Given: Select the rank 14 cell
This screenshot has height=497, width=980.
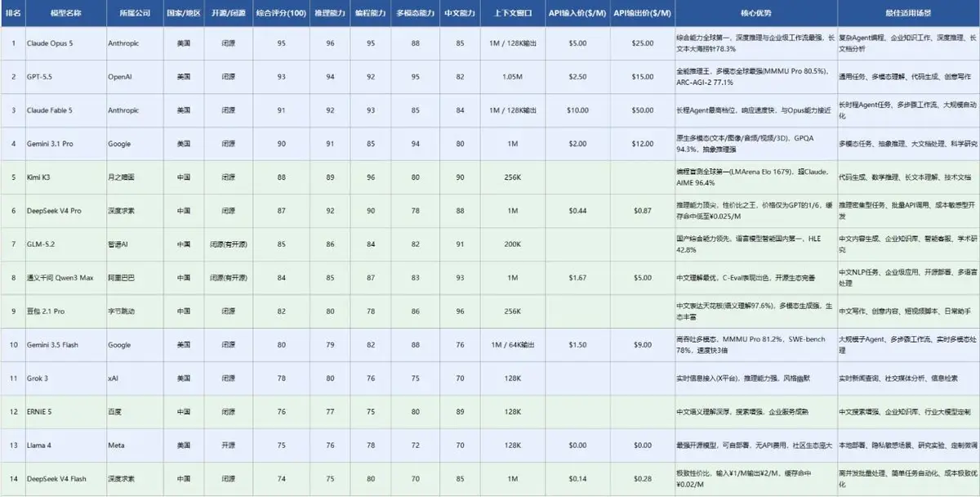Looking at the screenshot, I should pos(12,479).
